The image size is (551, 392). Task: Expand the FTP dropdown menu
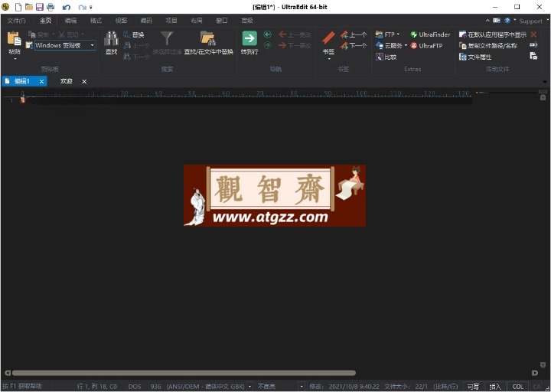(398, 34)
